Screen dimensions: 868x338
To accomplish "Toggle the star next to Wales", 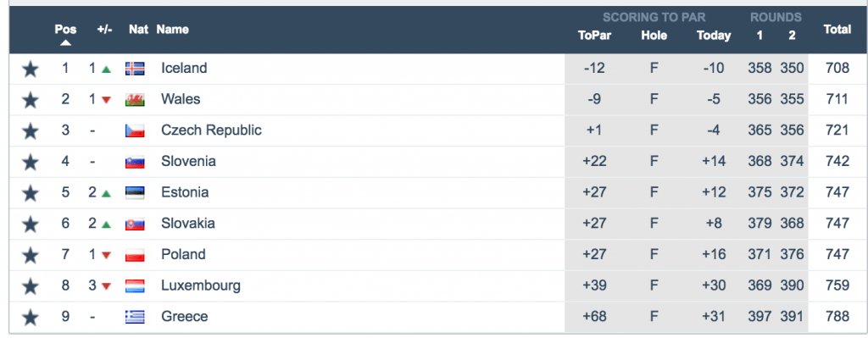I will point(31,100).
